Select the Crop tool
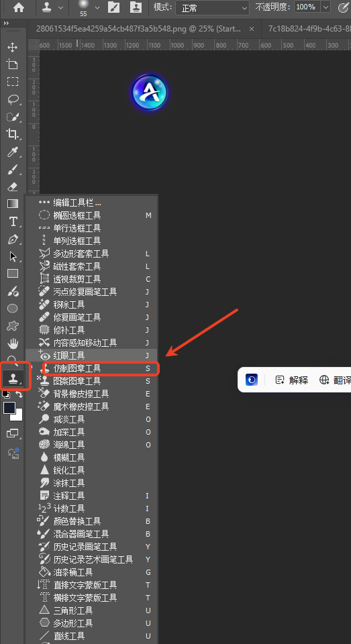This screenshot has height=644, width=351. [13, 134]
